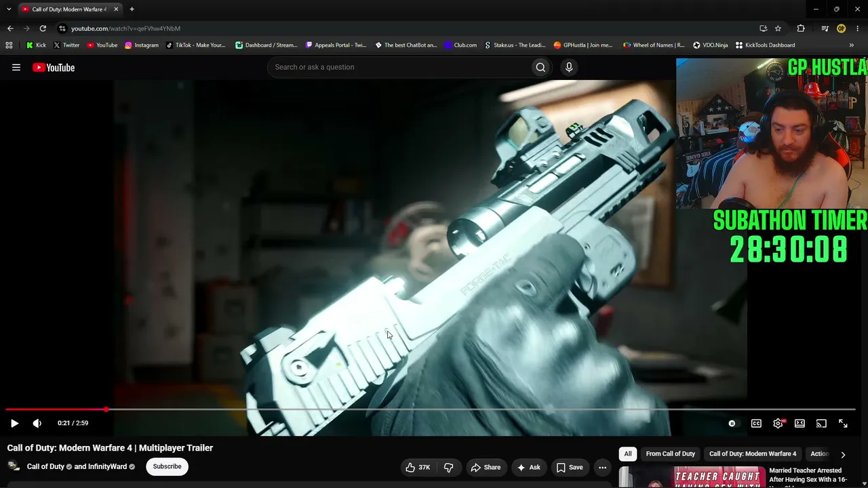
Task: Focus the YouTube search box
Action: coord(399,67)
